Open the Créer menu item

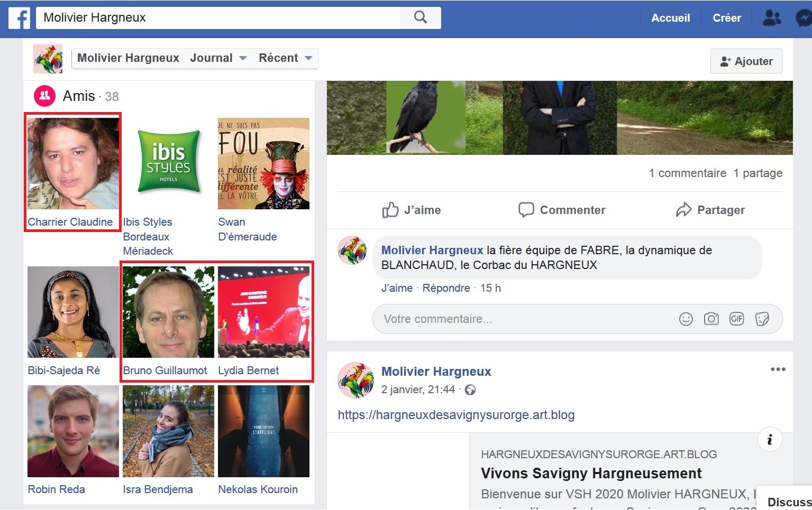coord(726,18)
